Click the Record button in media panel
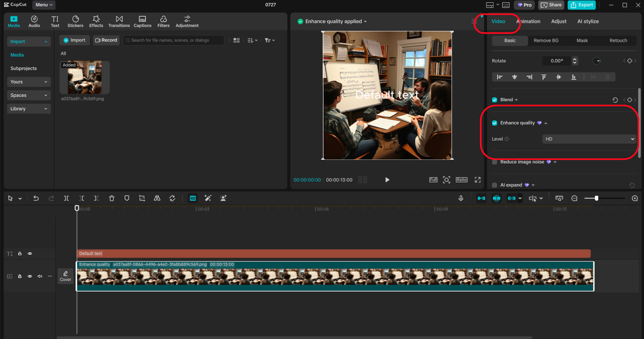Viewport: 644px width, 339px height. pyautogui.click(x=106, y=40)
